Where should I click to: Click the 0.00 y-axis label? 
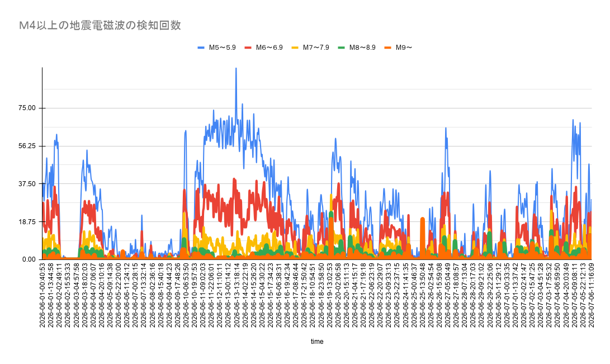(x=29, y=260)
